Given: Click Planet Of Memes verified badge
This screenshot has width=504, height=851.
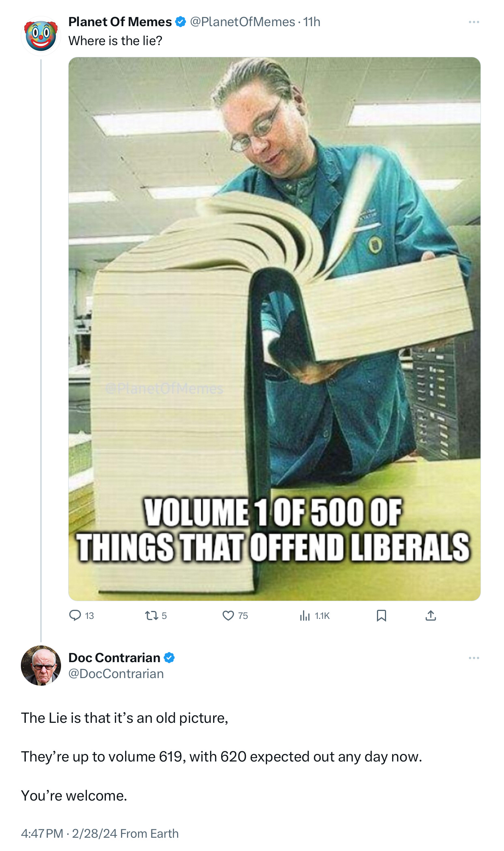Looking at the screenshot, I should (x=181, y=22).
